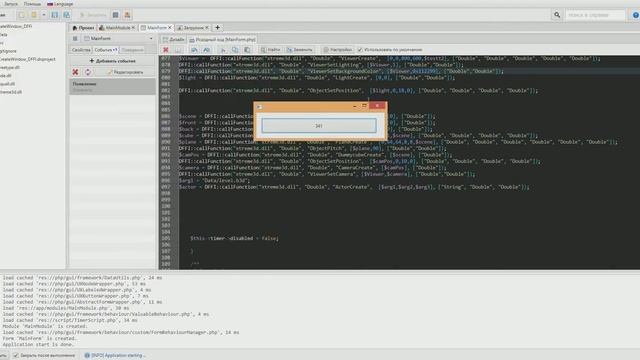Click the save icon in main toolbar
The height and width of the screenshot is (360, 640).
(x=55, y=15)
